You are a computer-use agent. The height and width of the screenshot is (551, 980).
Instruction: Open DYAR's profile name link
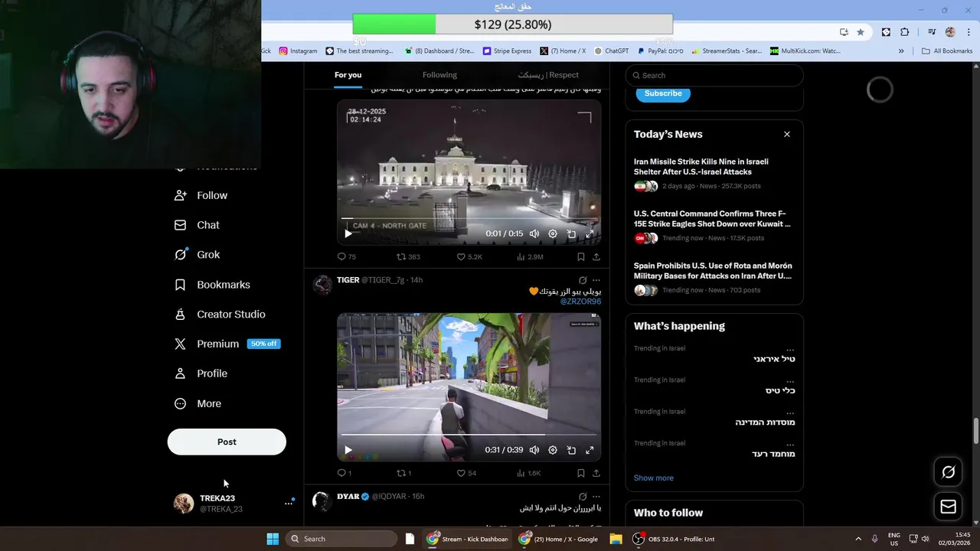(x=348, y=497)
